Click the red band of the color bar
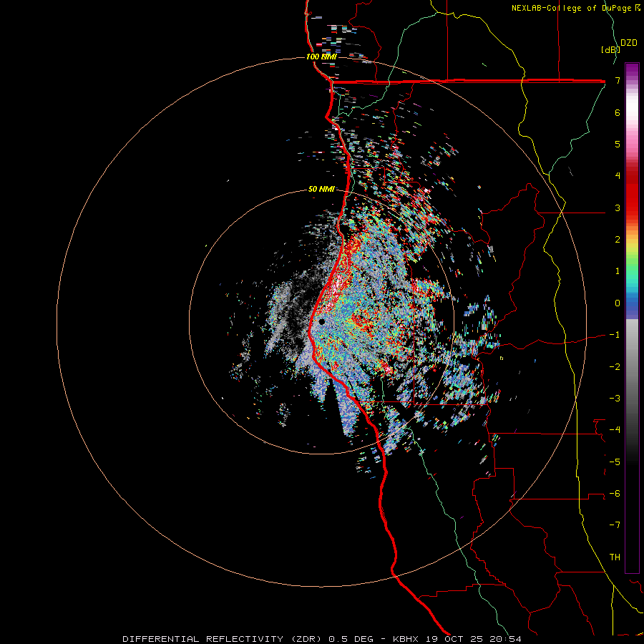644x644 pixels. [632, 193]
